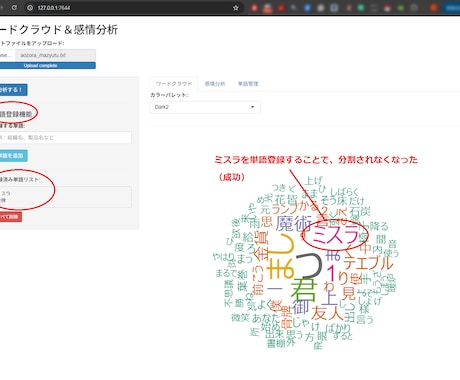The image size is (460, 380).
Task: Click the registered words list box
Action: point(65,197)
